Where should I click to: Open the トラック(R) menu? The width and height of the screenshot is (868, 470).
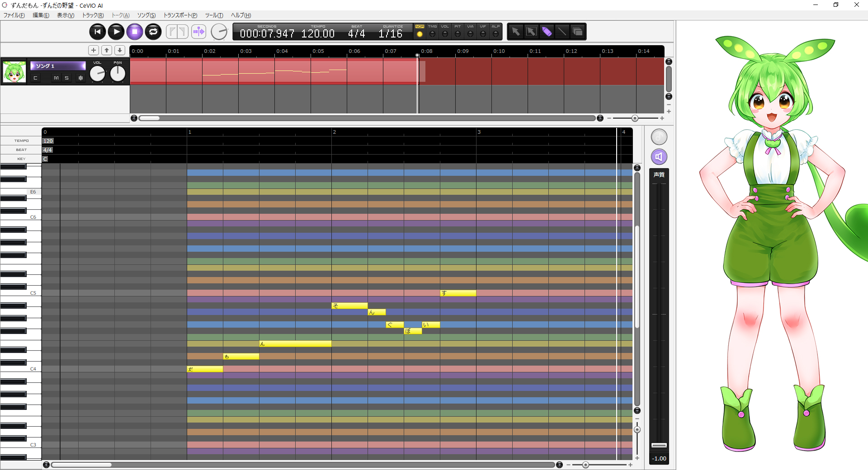click(93, 15)
